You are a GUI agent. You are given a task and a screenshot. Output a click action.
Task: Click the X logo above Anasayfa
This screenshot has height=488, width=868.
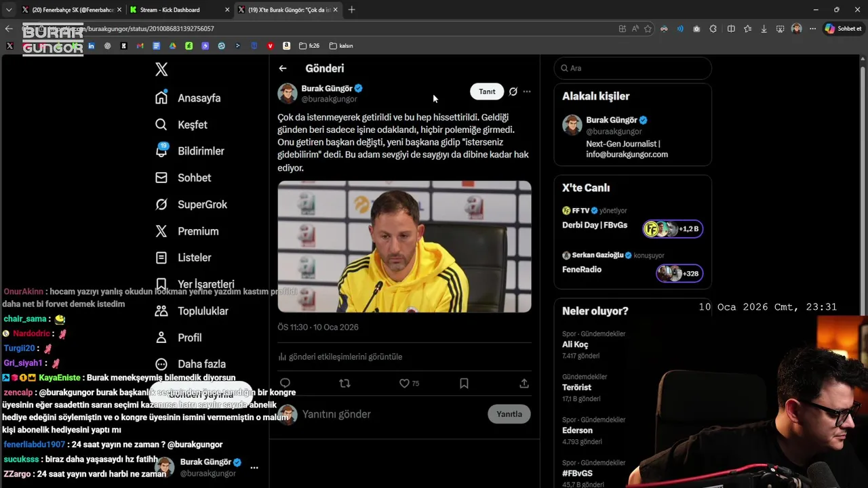tap(161, 69)
